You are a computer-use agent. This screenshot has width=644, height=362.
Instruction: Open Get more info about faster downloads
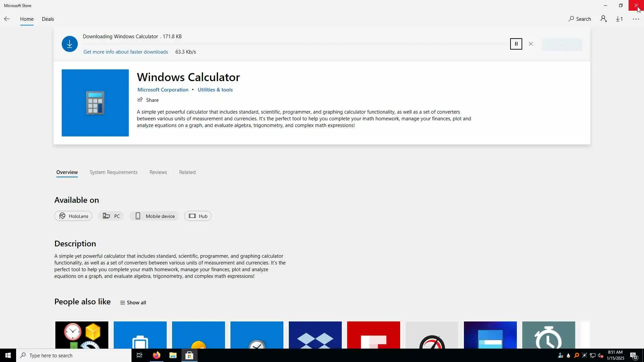pos(125,52)
